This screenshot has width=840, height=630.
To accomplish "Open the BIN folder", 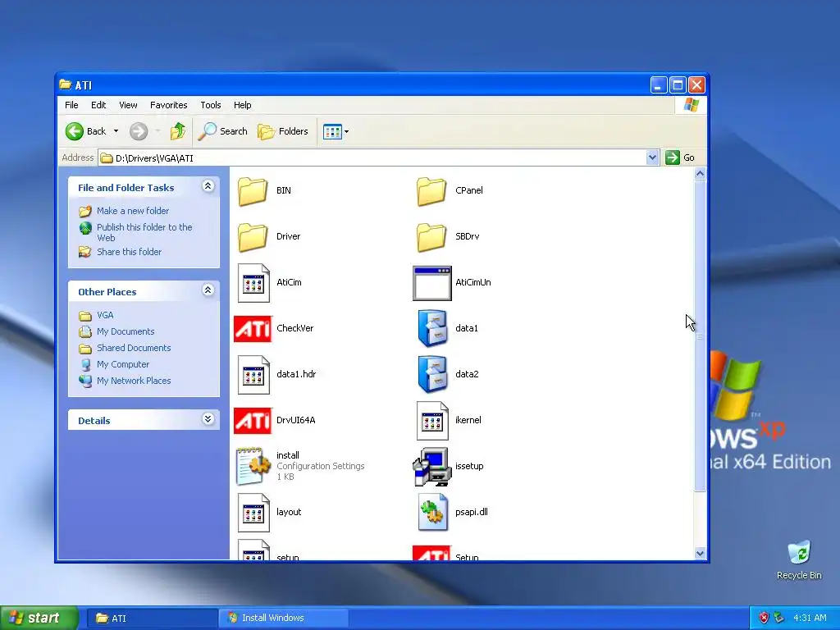I will tap(253, 190).
